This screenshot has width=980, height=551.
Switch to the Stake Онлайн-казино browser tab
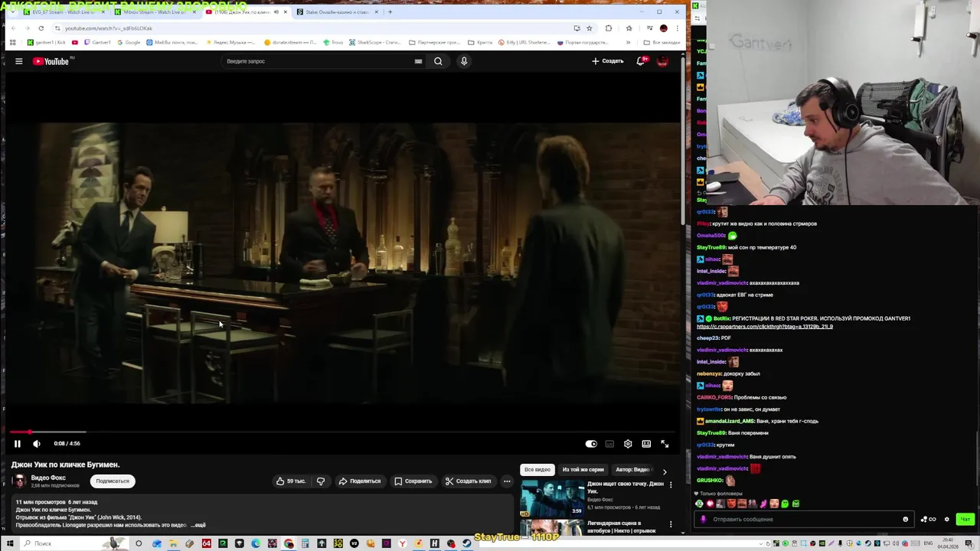(337, 12)
